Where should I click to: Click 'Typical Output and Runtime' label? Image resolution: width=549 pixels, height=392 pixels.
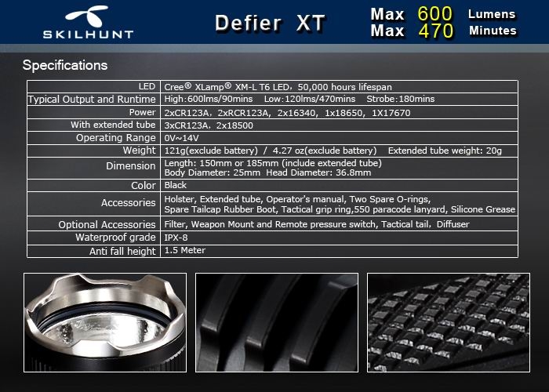tap(92, 99)
